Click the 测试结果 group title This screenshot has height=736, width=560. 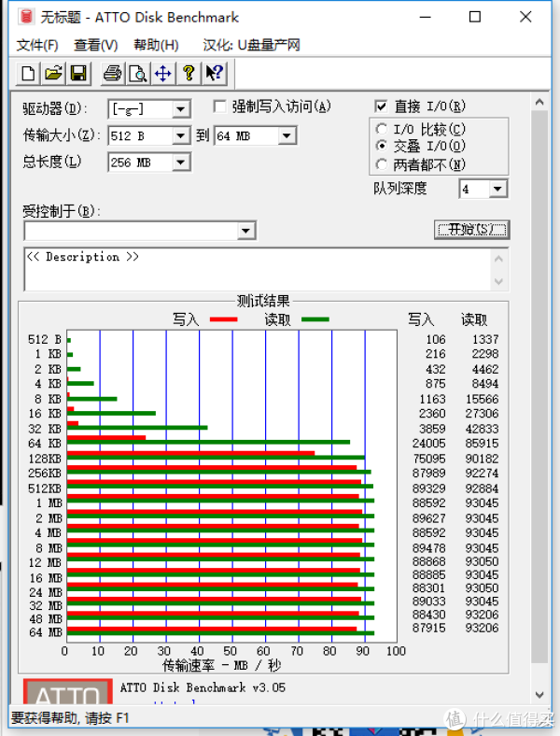tap(263, 301)
